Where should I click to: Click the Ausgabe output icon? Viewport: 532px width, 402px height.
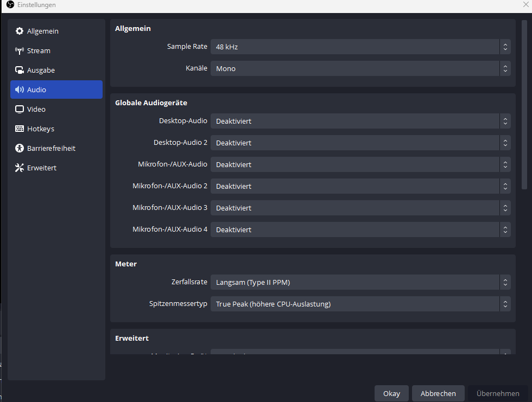click(x=20, y=71)
